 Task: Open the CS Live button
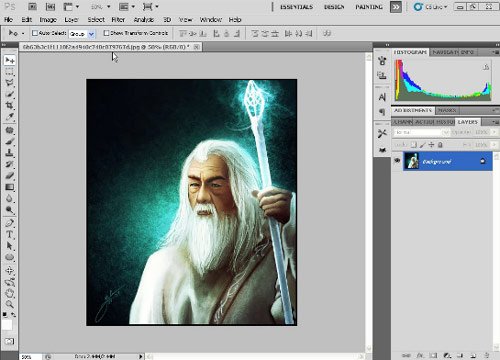pos(430,7)
